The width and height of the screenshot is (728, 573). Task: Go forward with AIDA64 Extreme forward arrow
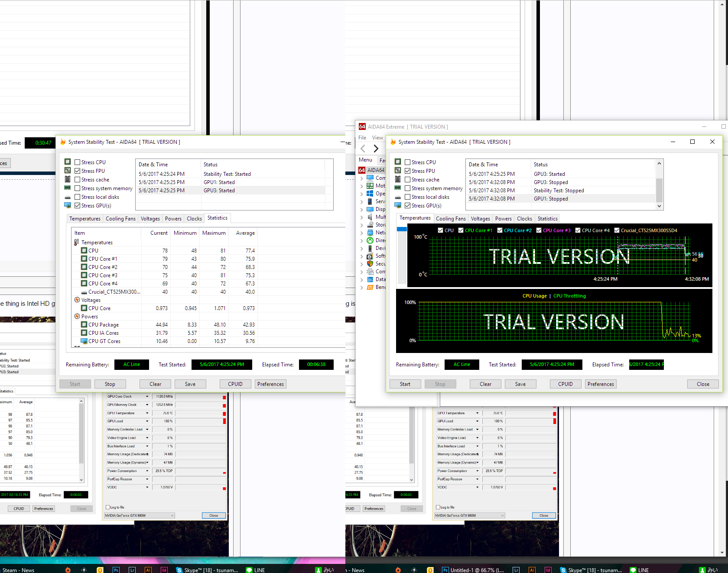click(376, 149)
